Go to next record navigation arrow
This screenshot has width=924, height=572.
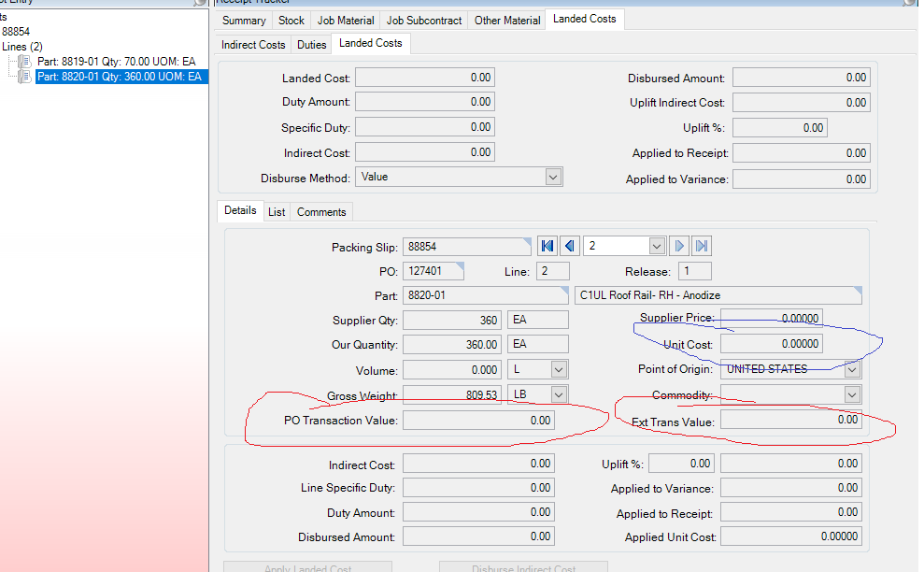(x=679, y=246)
